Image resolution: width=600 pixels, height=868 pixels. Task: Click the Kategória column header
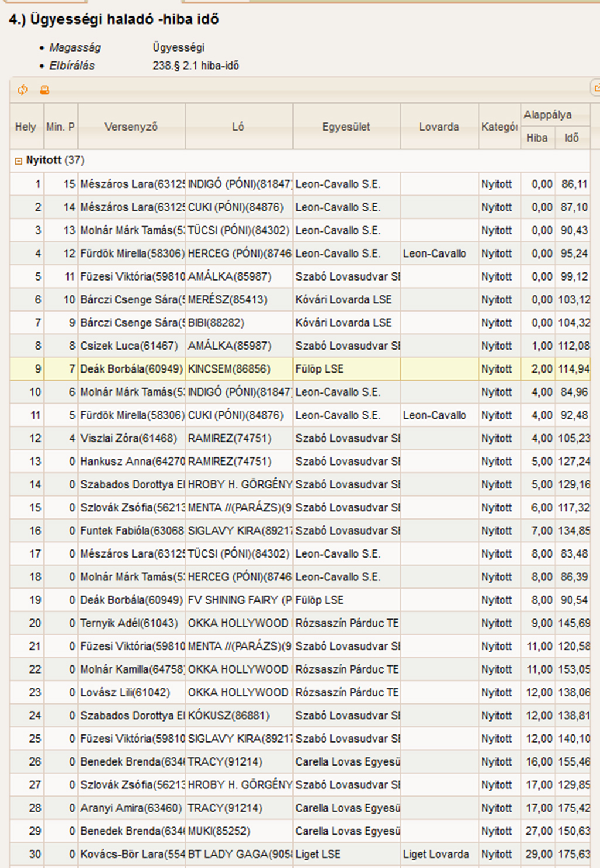(499, 127)
